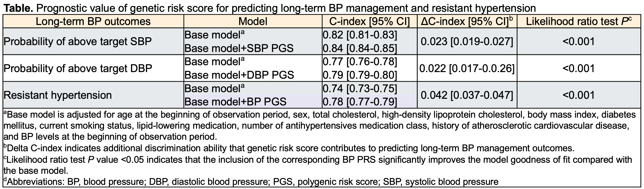Image resolution: width=644 pixels, height=189 pixels.
Task: Click the C-index value 0.78 [0.77-0.79]
Action: click(x=360, y=102)
